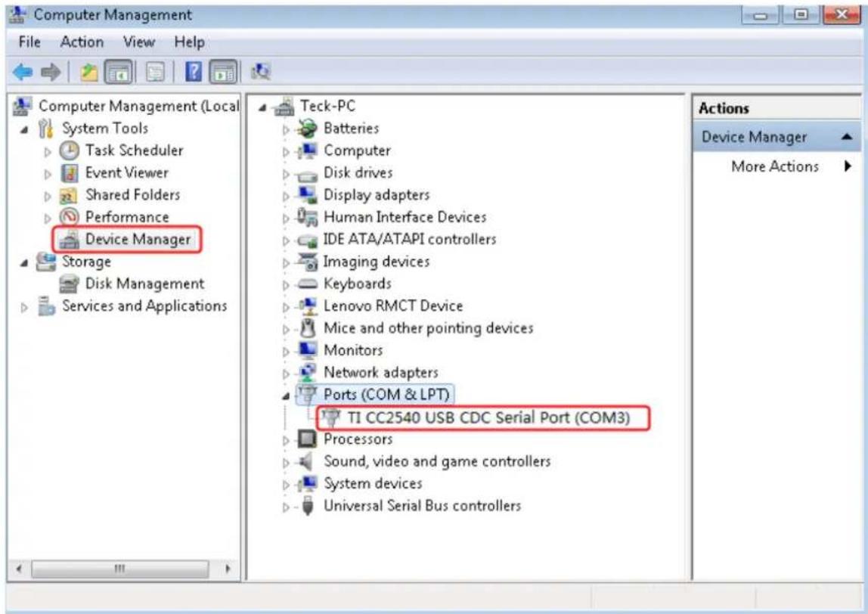Click the Sound, video and game controllers speaker icon
The image size is (868, 614).
tap(305, 461)
